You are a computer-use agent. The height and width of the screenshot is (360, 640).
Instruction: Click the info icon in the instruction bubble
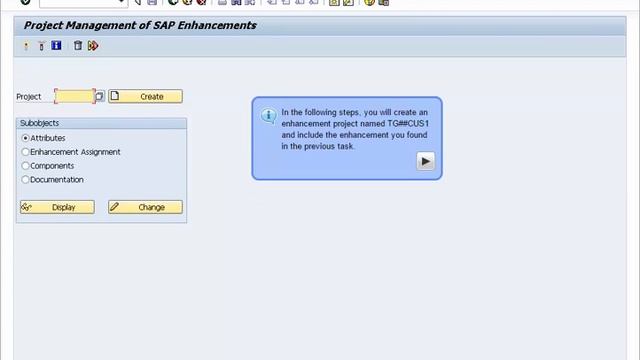(269, 116)
